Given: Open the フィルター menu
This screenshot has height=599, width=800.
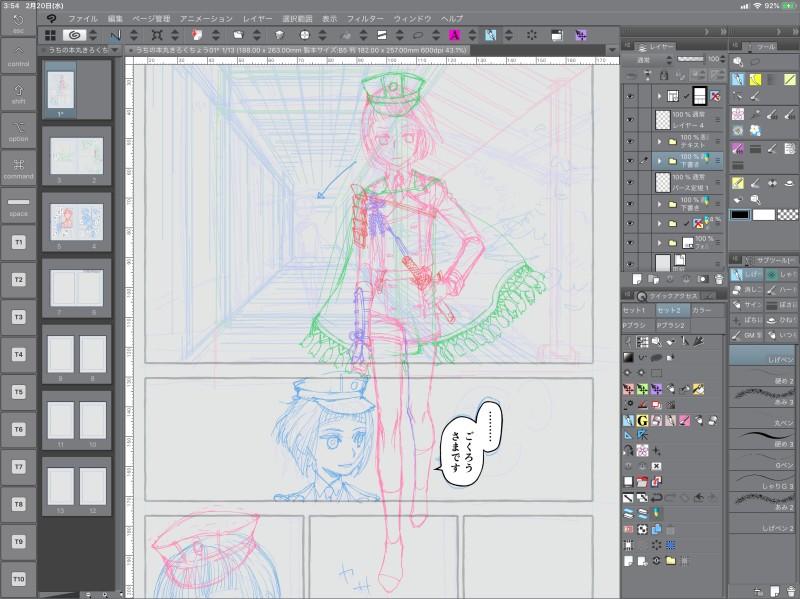Looking at the screenshot, I should click(365, 19).
